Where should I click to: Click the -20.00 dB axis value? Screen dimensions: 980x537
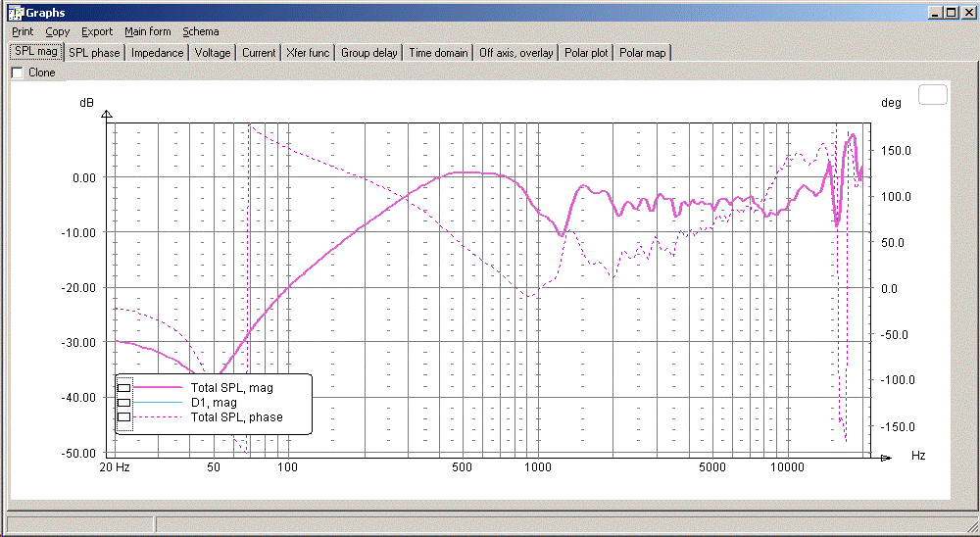click(x=78, y=287)
